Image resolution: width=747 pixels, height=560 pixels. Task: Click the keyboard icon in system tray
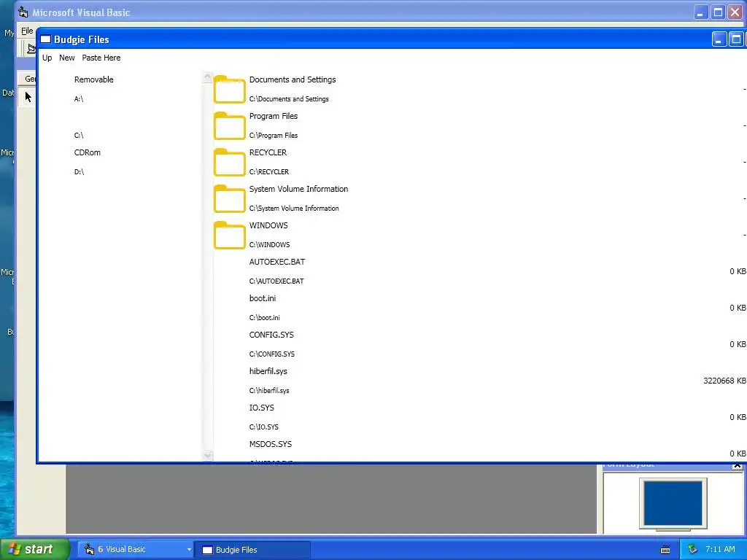pyautogui.click(x=665, y=550)
